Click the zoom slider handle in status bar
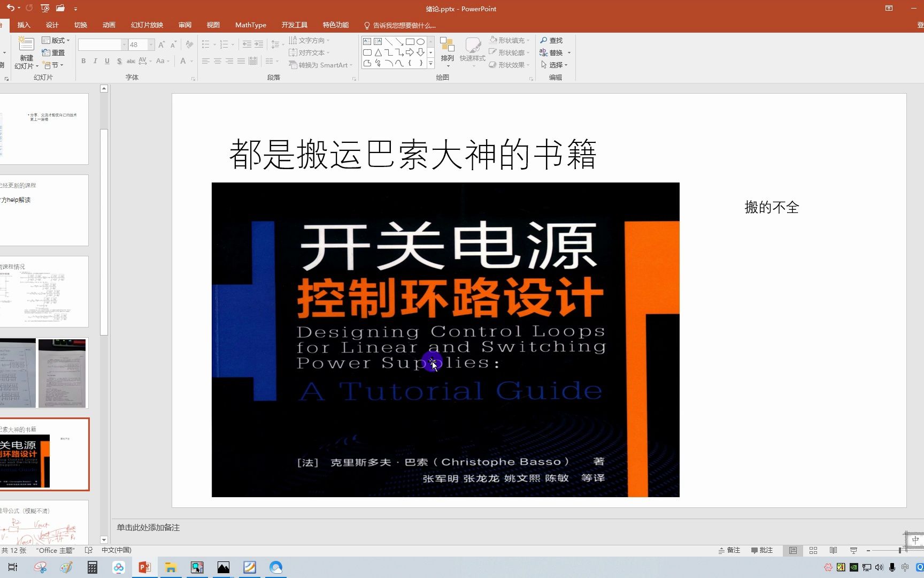Viewport: 924px width, 578px height. tap(900, 550)
